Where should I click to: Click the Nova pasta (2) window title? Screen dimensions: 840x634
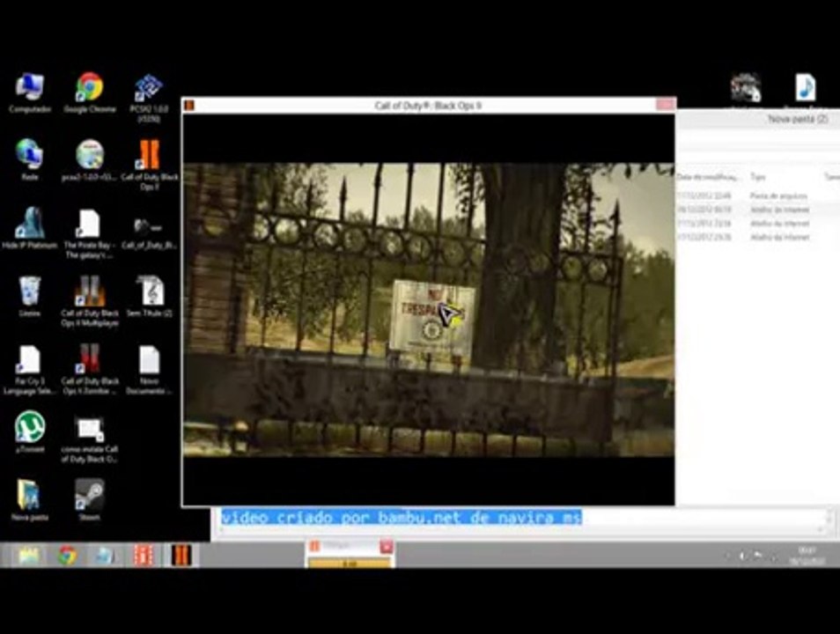pos(798,119)
